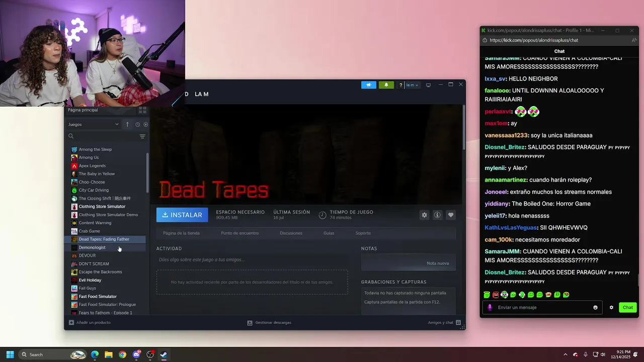Open 'Página principal' in Steam library
The image size is (644, 362).
pyautogui.click(x=83, y=110)
